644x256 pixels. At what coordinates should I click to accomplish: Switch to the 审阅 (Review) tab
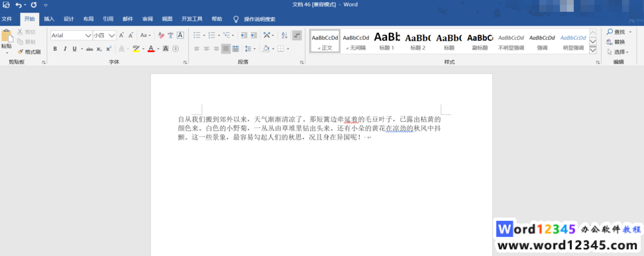click(148, 19)
